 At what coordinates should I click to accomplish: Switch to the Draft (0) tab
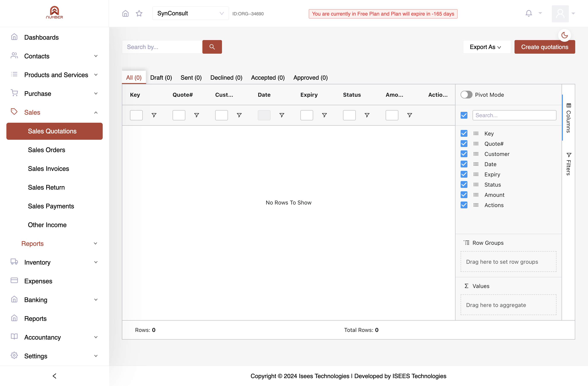[x=161, y=78]
